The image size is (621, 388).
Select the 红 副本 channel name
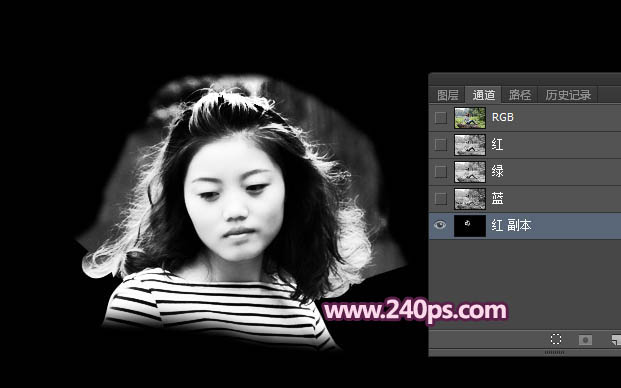coord(511,225)
